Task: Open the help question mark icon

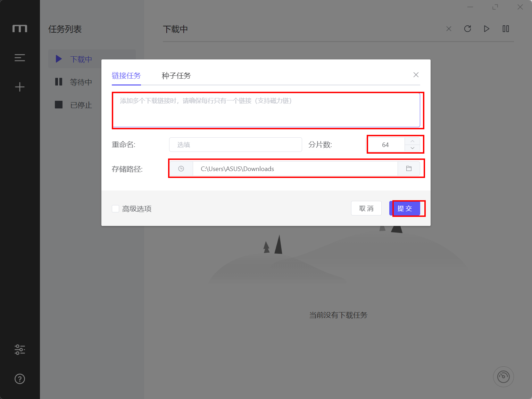Action: [x=20, y=379]
